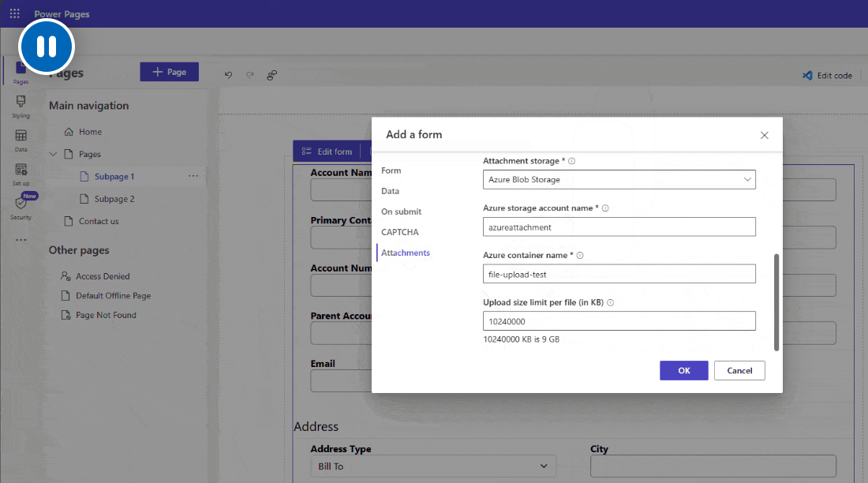Screen dimensions: 868x483
Task: Click the Main navigation heading
Action: coord(88,105)
